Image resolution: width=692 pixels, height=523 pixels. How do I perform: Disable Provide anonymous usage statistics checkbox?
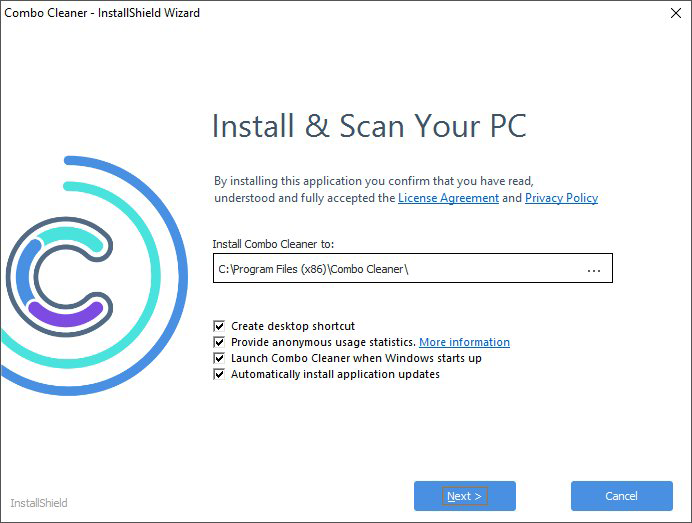[x=219, y=342]
